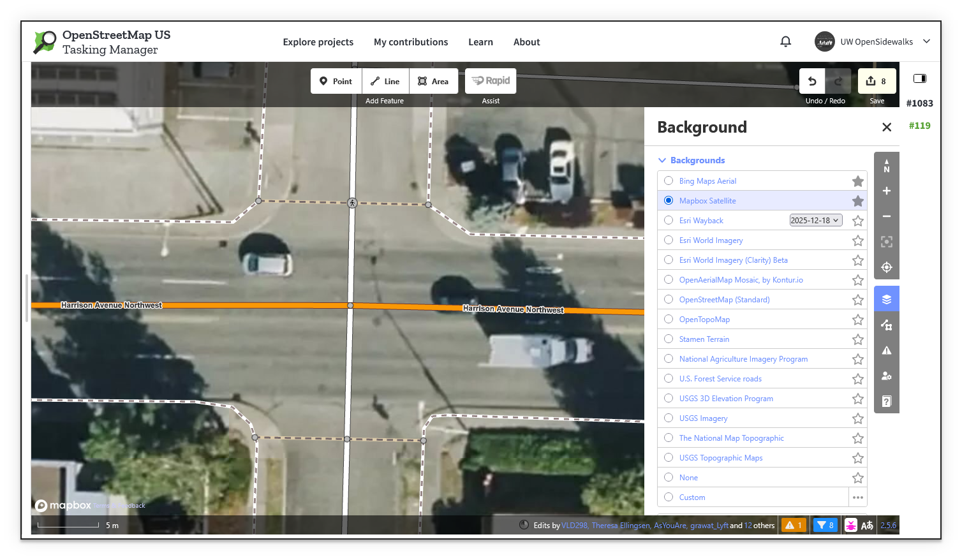Open the Learn menu item

(x=480, y=41)
